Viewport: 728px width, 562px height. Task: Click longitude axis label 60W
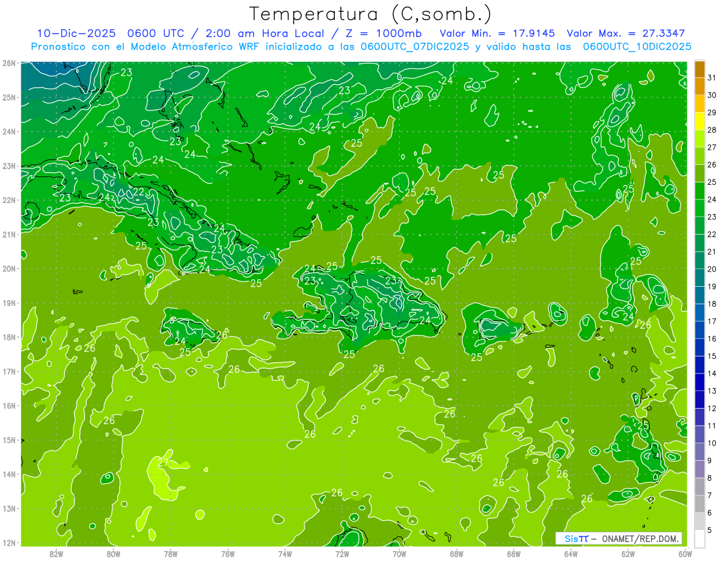click(x=685, y=554)
